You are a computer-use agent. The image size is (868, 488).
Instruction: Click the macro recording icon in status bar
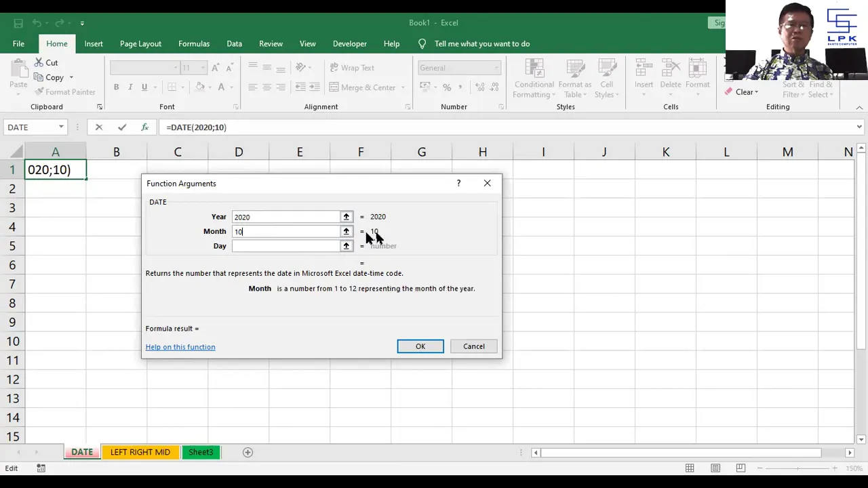click(x=41, y=468)
